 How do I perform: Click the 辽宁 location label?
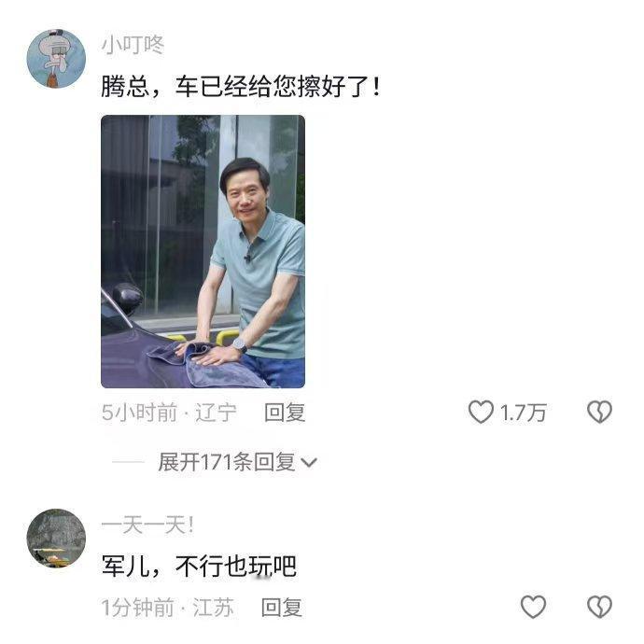pos(216,413)
